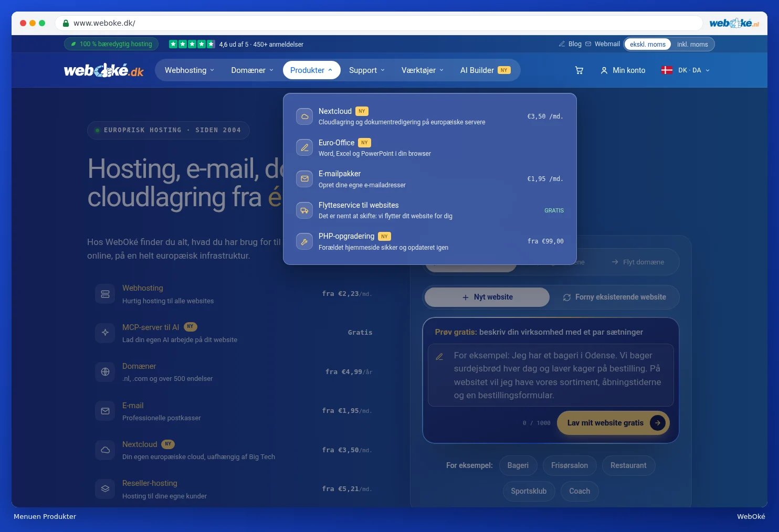Click the Domæner globe icon
The image size is (779, 532).
(x=105, y=372)
